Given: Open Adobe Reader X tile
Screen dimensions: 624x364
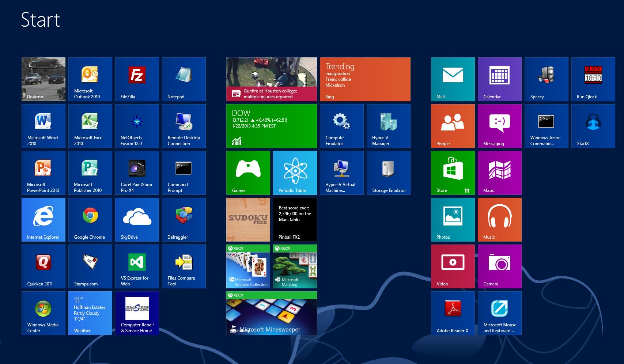Looking at the screenshot, I should [453, 313].
